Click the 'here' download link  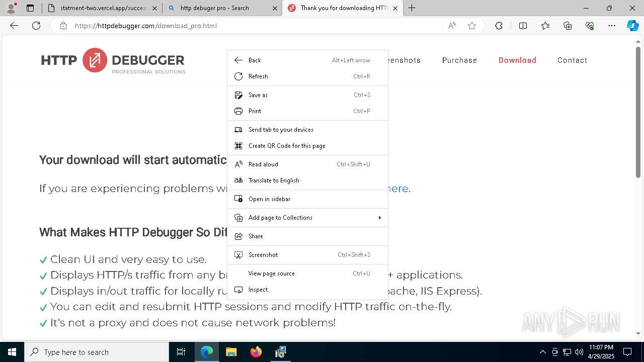(398, 189)
